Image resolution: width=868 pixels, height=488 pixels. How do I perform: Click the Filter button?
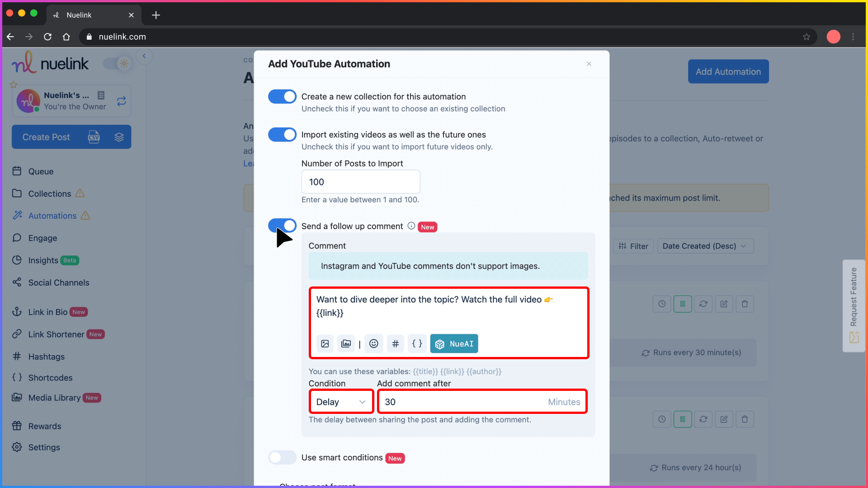click(x=633, y=246)
